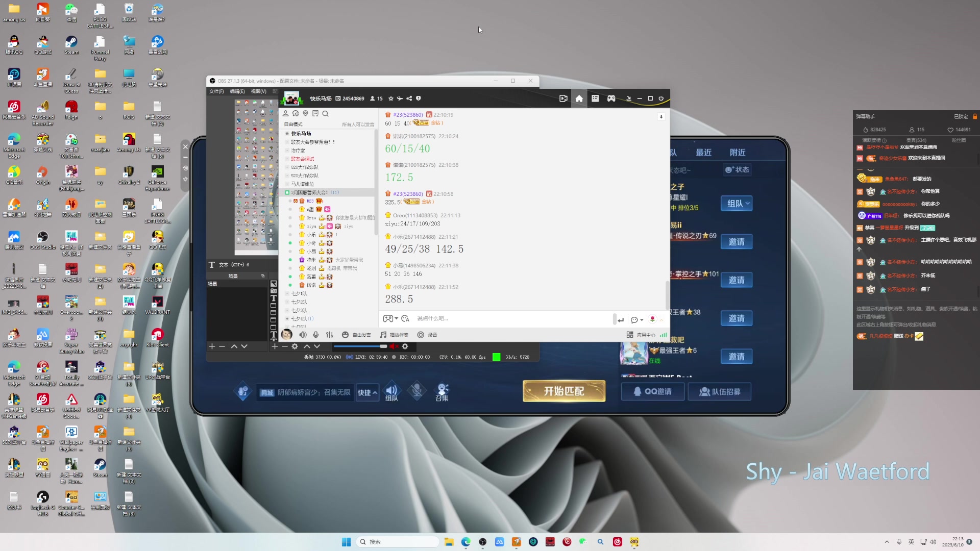Open the emoji picker in chat

tap(405, 319)
